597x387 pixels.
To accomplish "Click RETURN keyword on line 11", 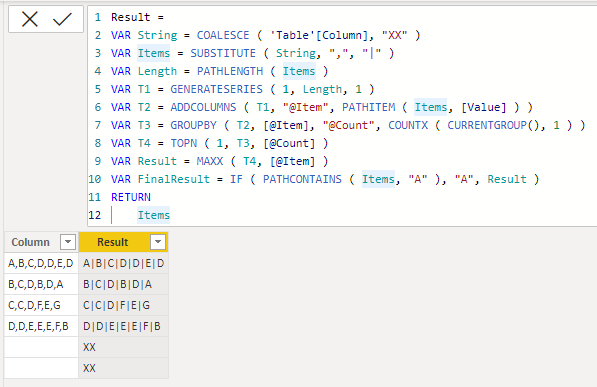I will pyautogui.click(x=131, y=197).
